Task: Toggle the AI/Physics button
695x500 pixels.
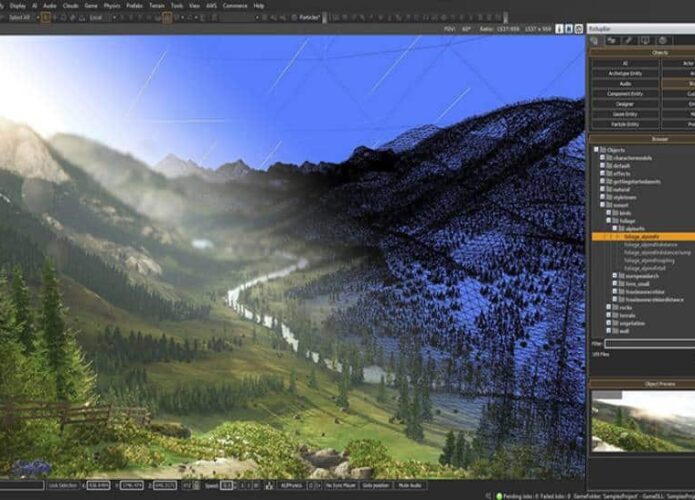Action: click(x=292, y=486)
